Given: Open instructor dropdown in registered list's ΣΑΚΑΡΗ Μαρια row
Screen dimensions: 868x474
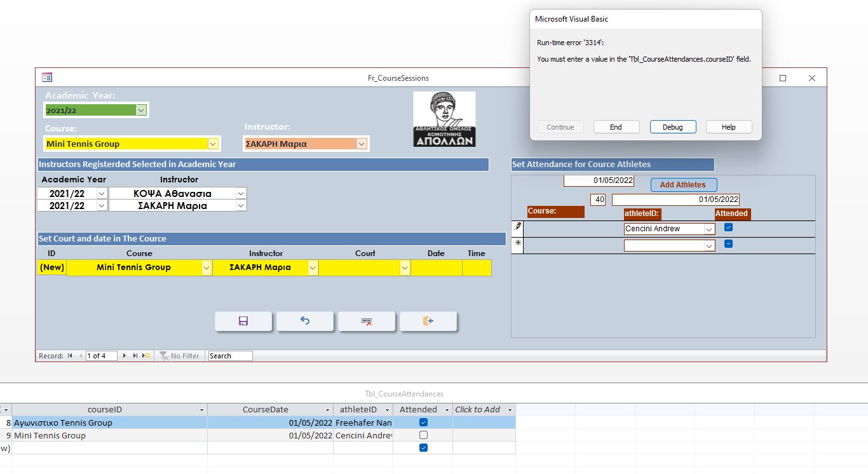Looking at the screenshot, I should [241, 206].
